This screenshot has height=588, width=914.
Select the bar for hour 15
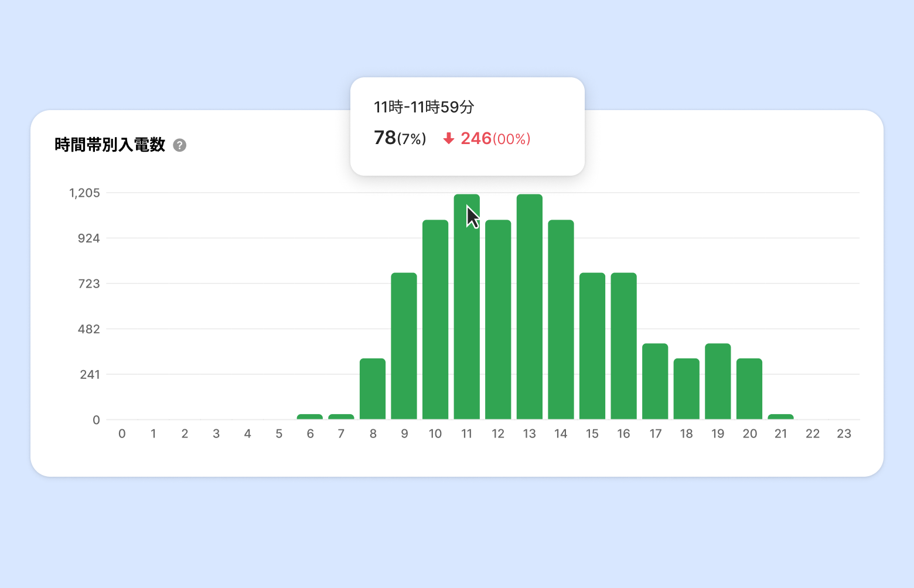click(x=592, y=346)
